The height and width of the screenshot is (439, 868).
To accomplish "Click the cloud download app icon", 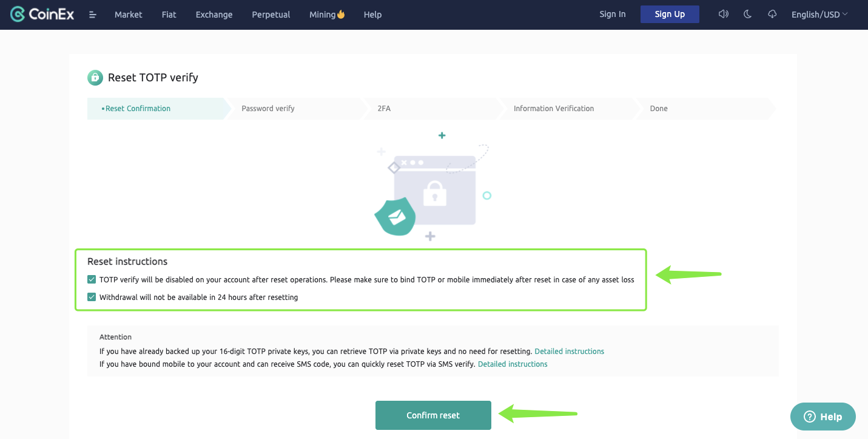I will 772,14.
